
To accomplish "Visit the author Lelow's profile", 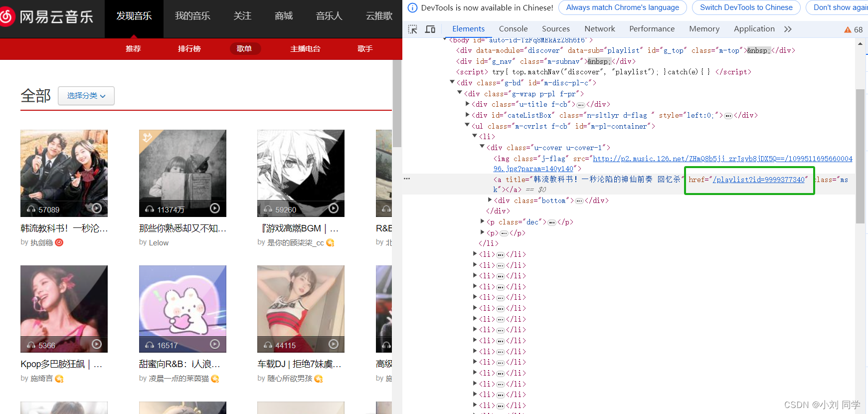I will click(x=159, y=243).
